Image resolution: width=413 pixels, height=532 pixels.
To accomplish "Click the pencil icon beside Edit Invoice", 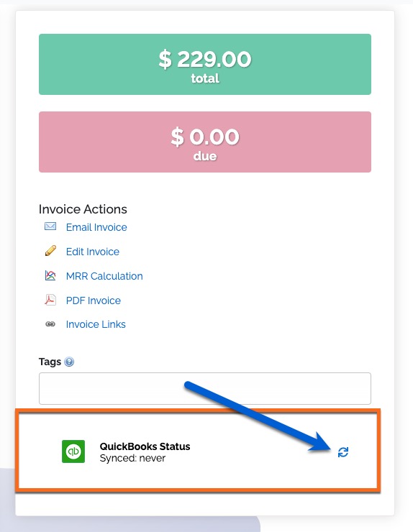I will tap(50, 251).
